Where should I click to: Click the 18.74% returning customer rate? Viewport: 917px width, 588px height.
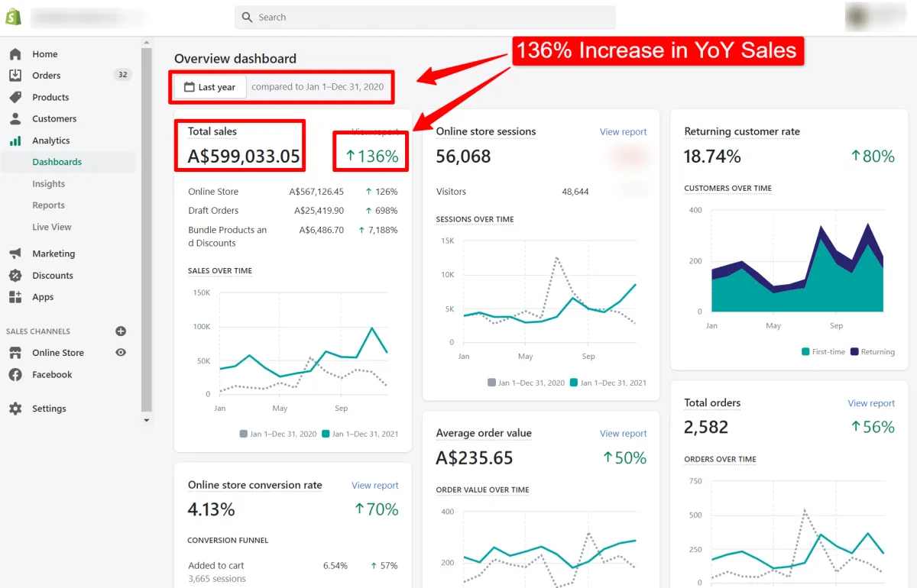point(712,157)
